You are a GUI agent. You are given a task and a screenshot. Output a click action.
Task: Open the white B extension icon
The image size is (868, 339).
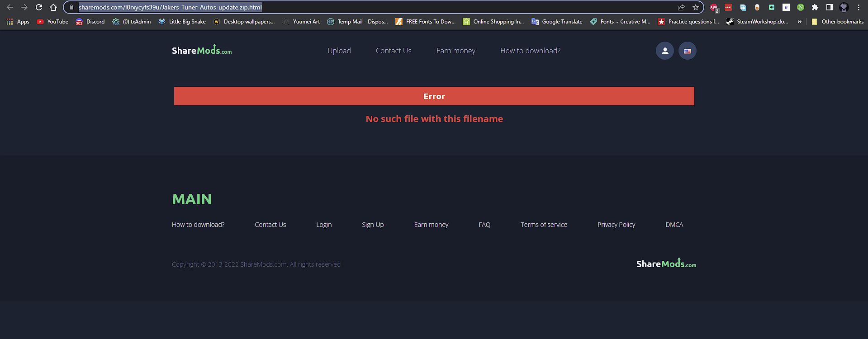point(786,7)
